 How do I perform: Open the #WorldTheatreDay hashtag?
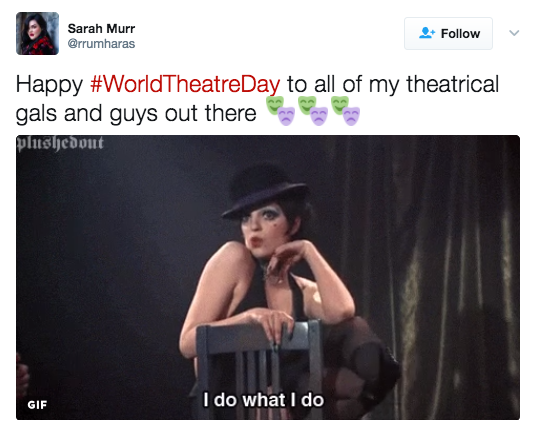[185, 84]
